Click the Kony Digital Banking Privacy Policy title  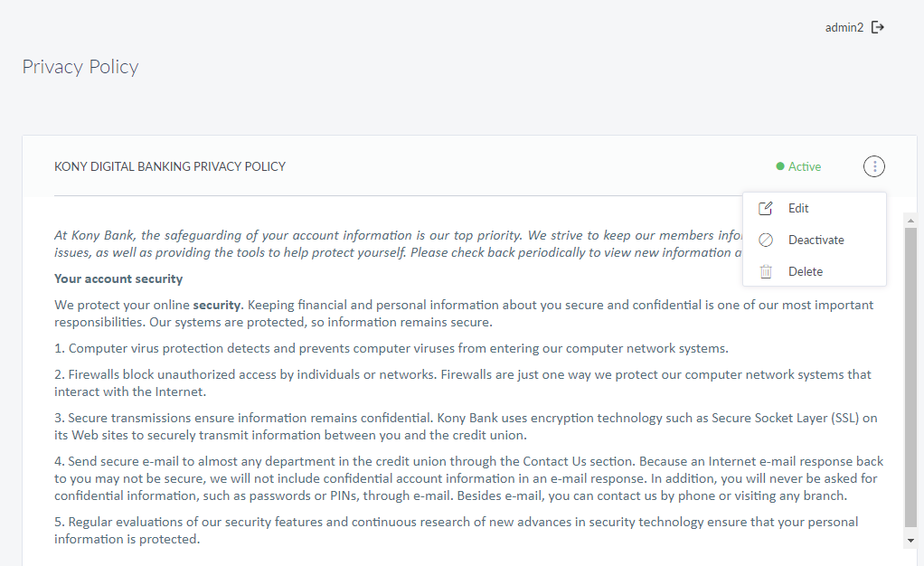[170, 166]
